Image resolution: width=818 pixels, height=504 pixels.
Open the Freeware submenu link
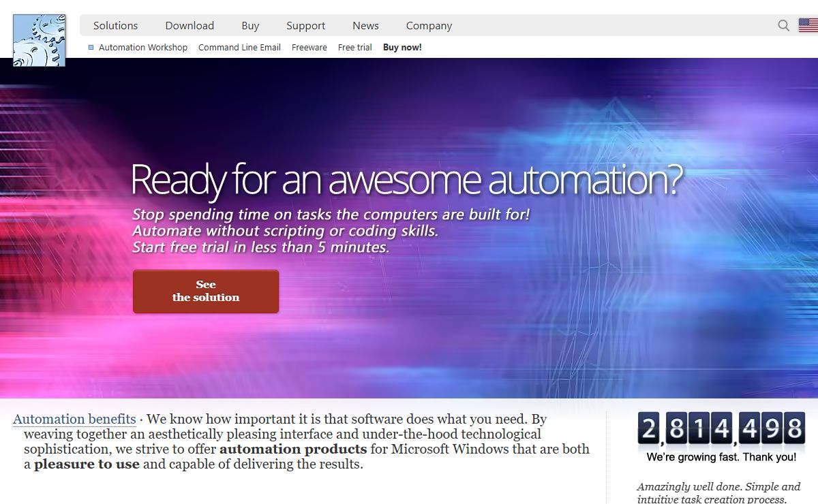coord(309,48)
